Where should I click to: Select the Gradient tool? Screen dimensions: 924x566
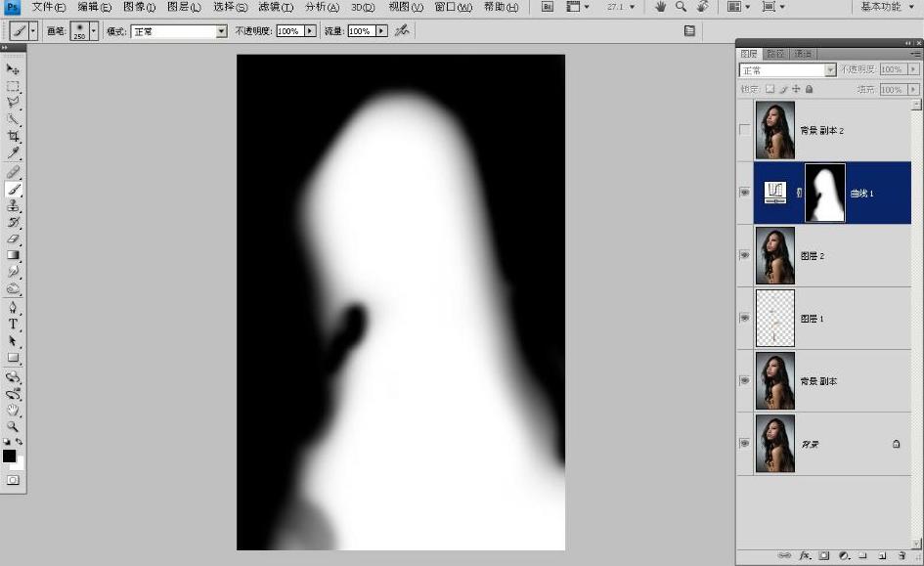13,255
